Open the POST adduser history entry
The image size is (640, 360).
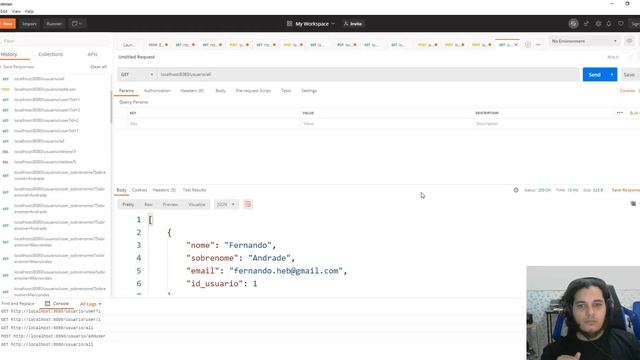(45, 89)
